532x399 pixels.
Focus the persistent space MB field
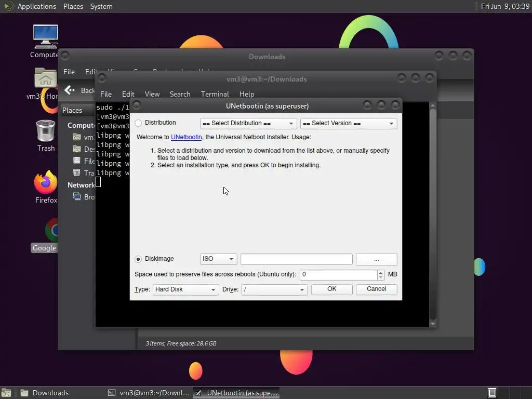pyautogui.click(x=338, y=274)
